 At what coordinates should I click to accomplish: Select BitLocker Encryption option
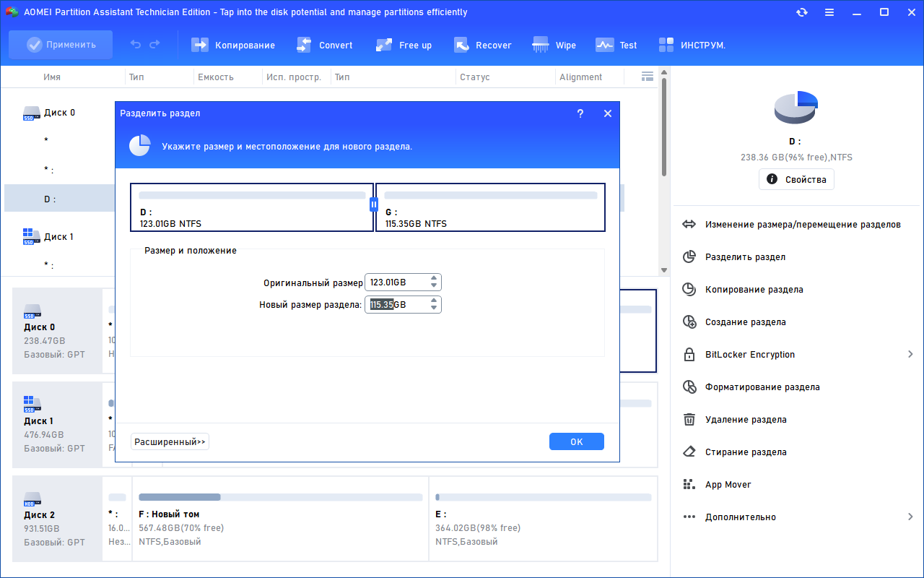(x=750, y=355)
